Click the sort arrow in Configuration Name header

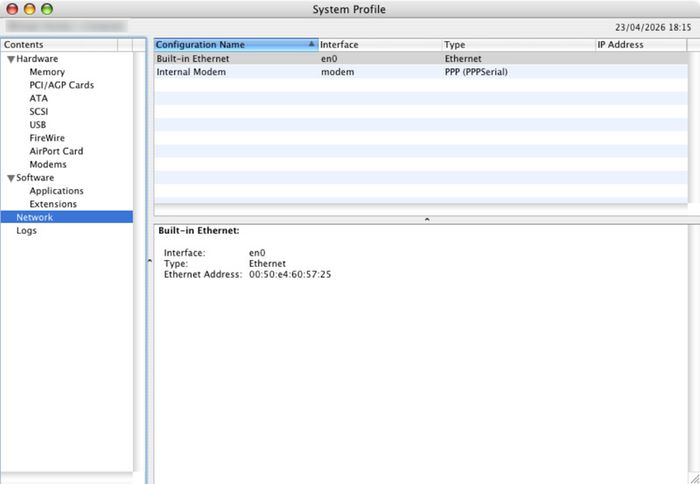[311, 44]
